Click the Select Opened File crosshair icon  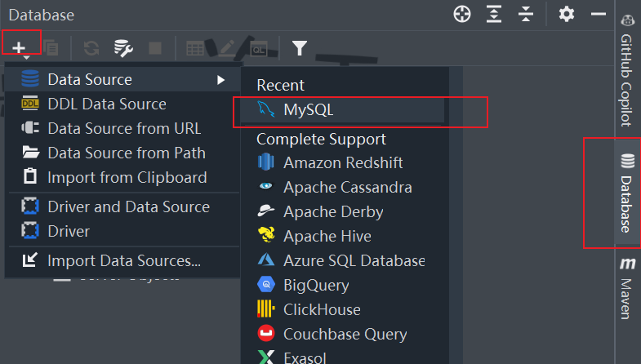point(462,15)
